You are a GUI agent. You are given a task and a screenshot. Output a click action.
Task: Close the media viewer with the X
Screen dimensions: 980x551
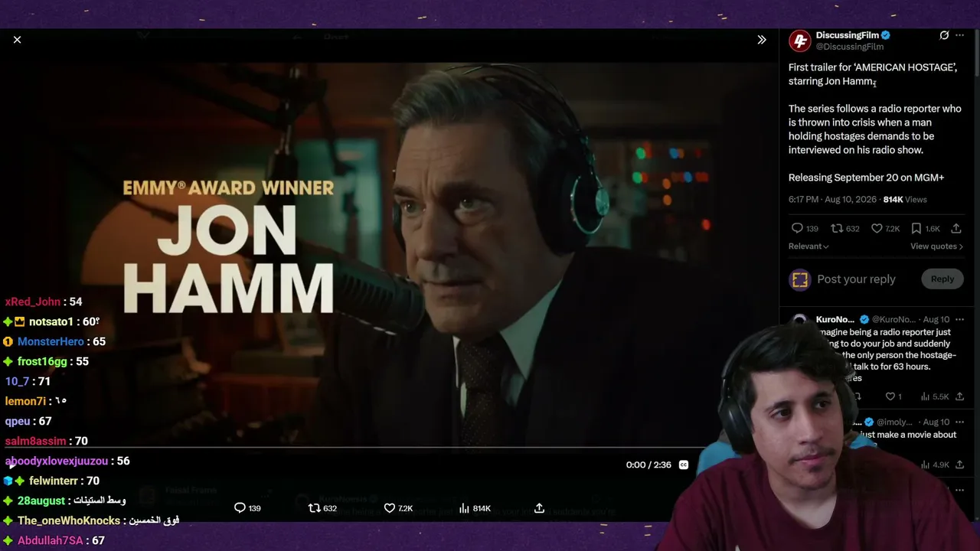tap(17, 40)
